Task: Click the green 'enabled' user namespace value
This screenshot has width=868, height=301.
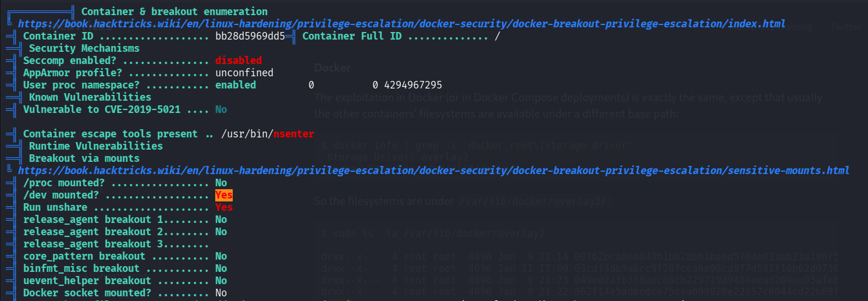Action: pos(236,85)
